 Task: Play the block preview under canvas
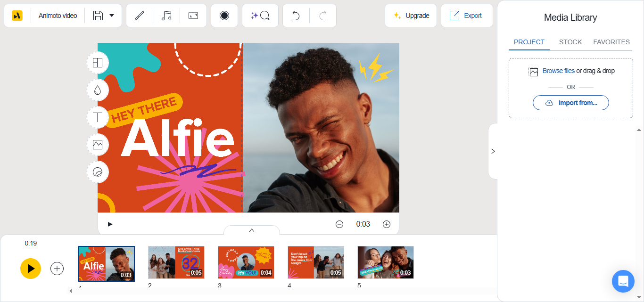point(110,224)
